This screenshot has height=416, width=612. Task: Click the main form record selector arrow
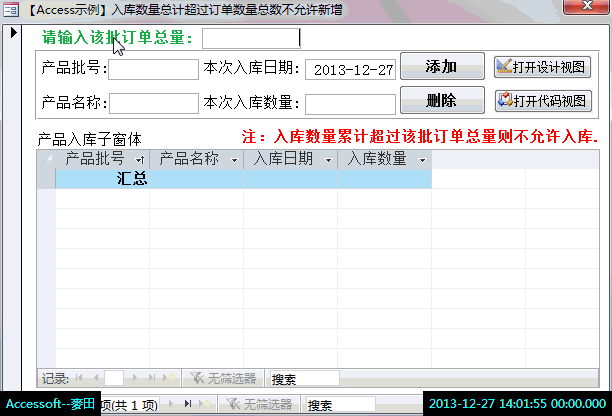pyautogui.click(x=14, y=32)
